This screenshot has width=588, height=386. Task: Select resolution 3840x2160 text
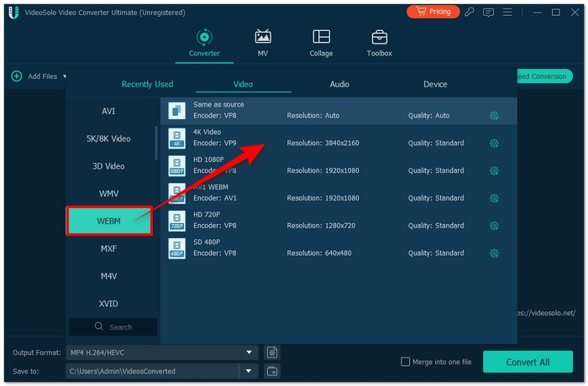(x=342, y=143)
